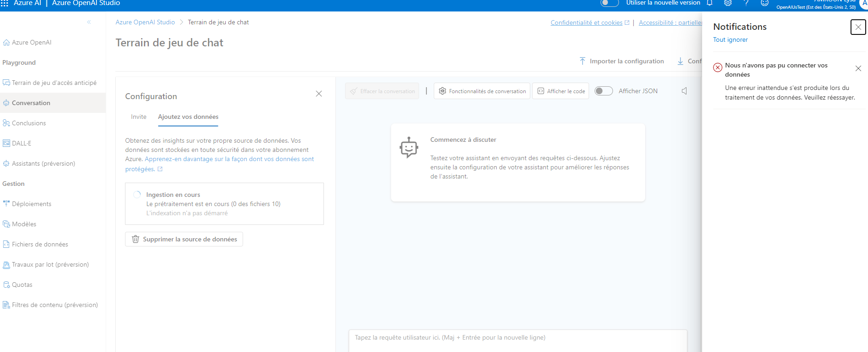Click 'Azure OpenAI Studio' header title
This screenshot has width=868, height=352.
click(x=86, y=3)
